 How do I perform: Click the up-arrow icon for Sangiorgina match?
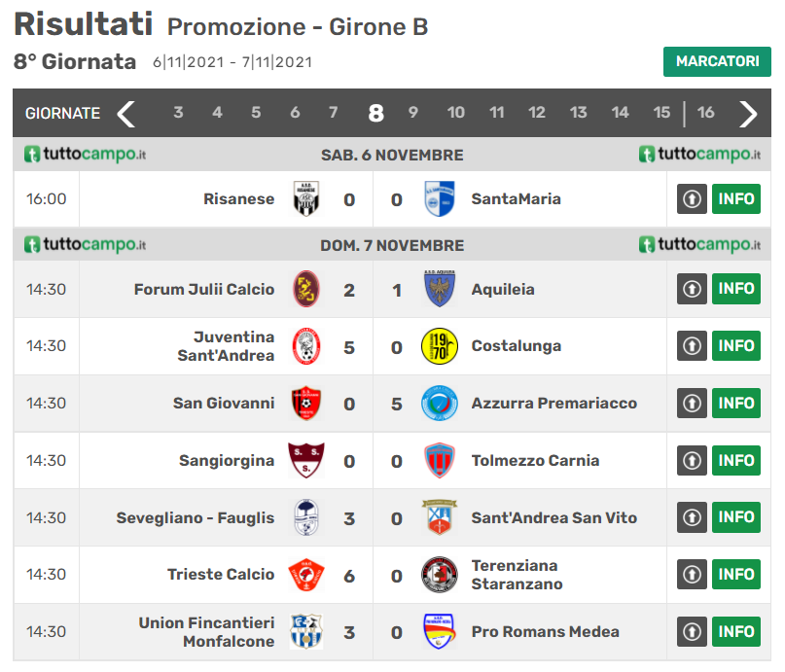[x=692, y=460]
